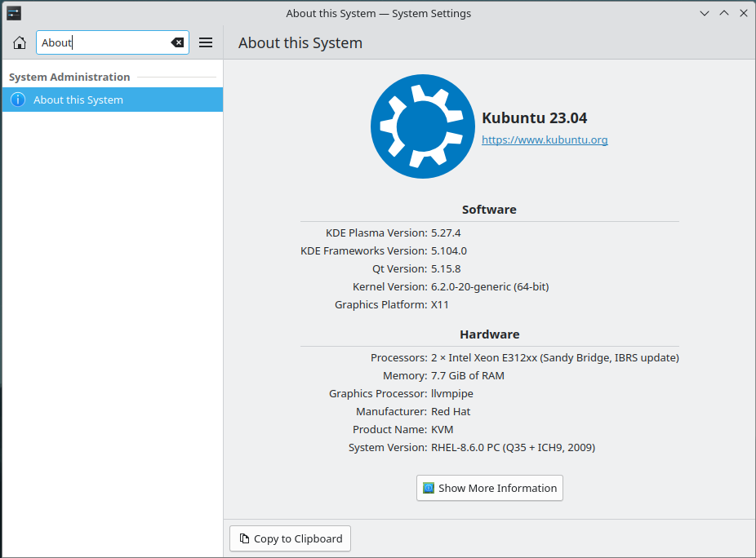The image size is (756, 558).
Task: Select the Kernel Version value text
Action: tap(489, 286)
